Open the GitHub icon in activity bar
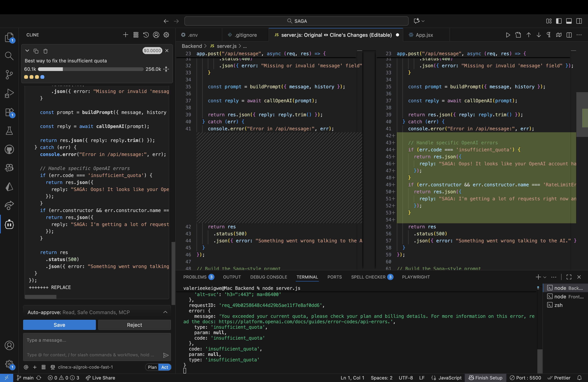588x382 pixels. 9,149
